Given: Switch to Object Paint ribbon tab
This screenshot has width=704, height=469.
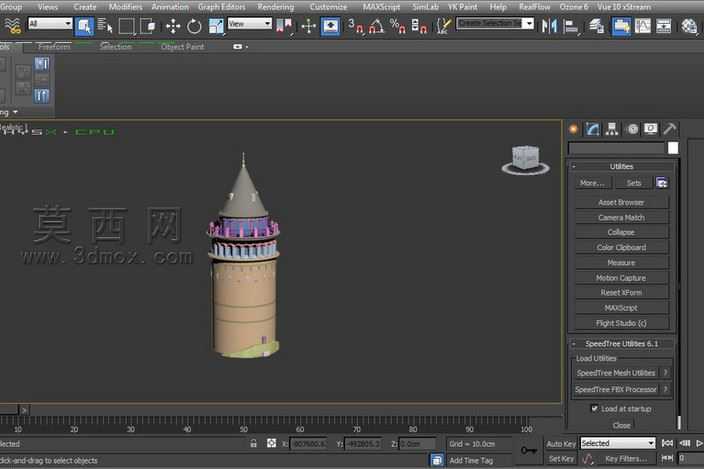Looking at the screenshot, I should pyautogui.click(x=182, y=47).
